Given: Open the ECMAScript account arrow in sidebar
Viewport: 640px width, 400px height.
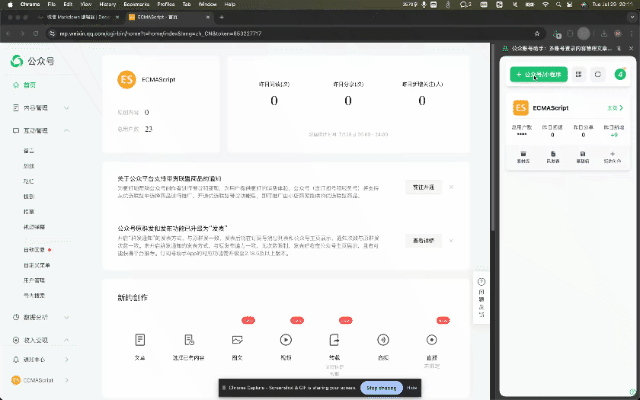Looking at the screenshot, I should click(x=67, y=380).
